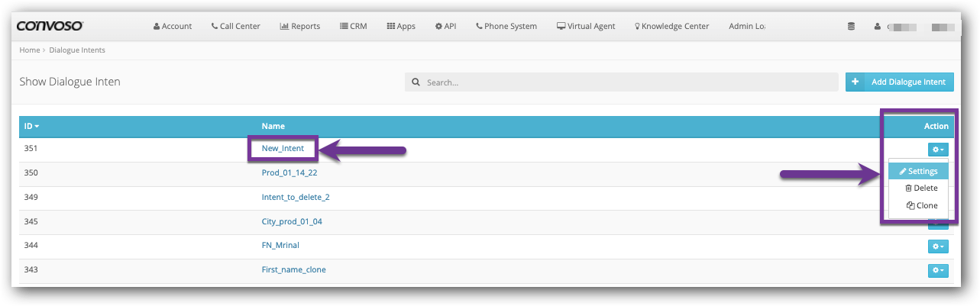Open the Virtual Agent menu
980x306 pixels.
coord(586,26)
